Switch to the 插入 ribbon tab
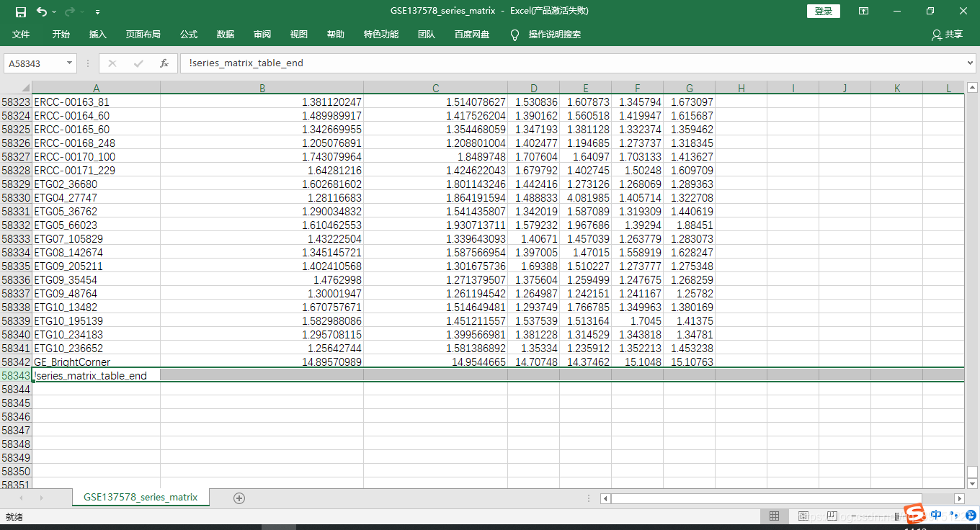The image size is (980, 530). coord(98,35)
